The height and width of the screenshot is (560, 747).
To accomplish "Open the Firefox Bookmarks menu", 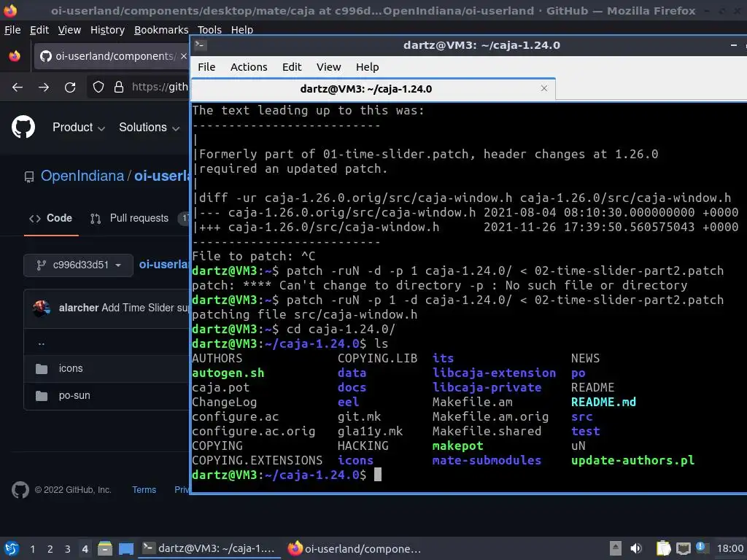I will 161,30.
